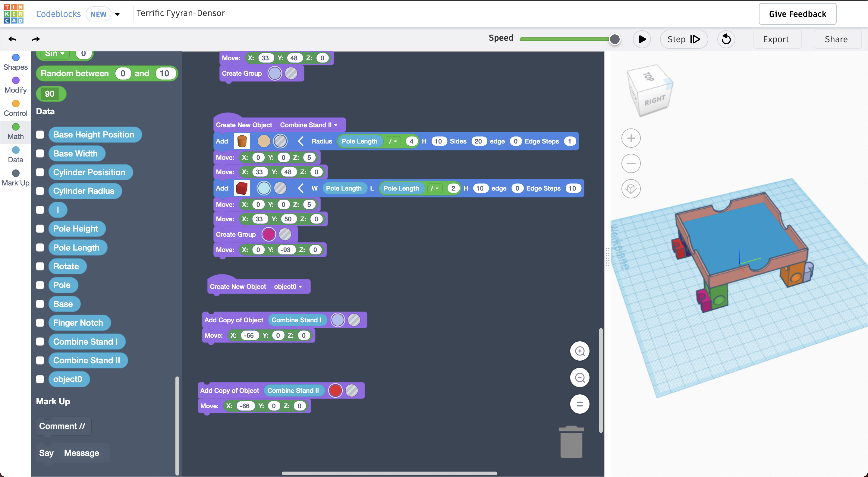The height and width of the screenshot is (477, 868).
Task: Drag the Speed slider to adjust simulation speed
Action: [x=615, y=39]
